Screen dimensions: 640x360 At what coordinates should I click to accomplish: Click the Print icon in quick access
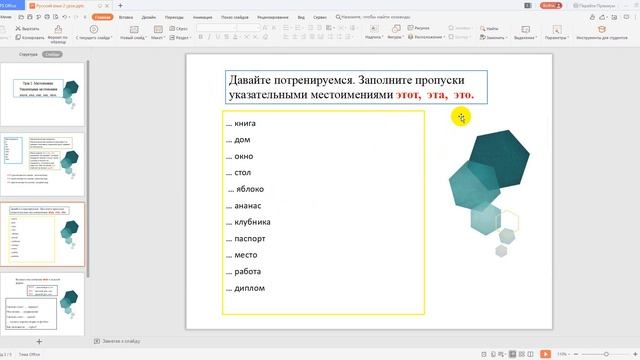coord(47,17)
